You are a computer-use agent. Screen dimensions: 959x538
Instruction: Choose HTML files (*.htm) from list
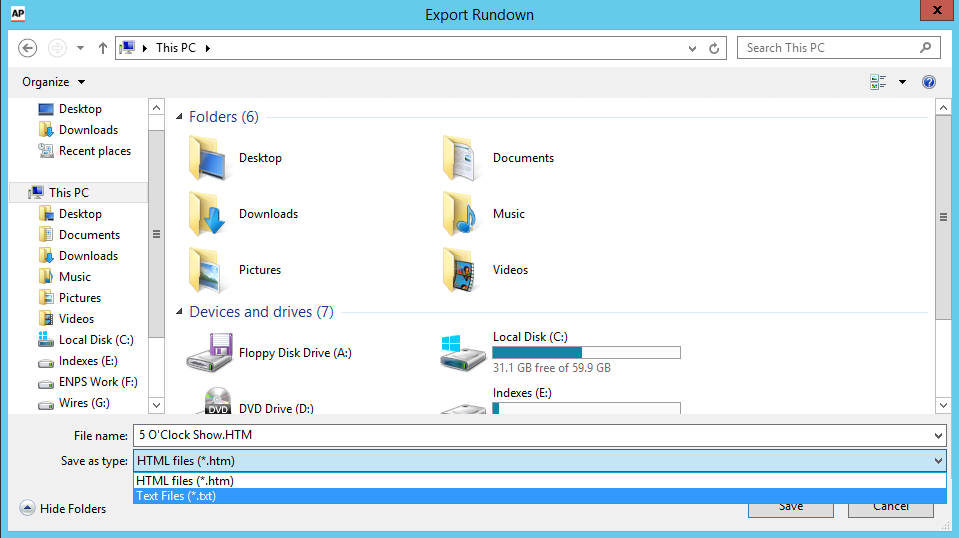pyautogui.click(x=539, y=481)
